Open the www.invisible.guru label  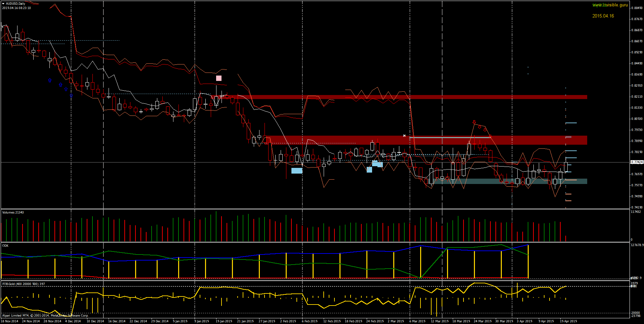tap(610, 5)
